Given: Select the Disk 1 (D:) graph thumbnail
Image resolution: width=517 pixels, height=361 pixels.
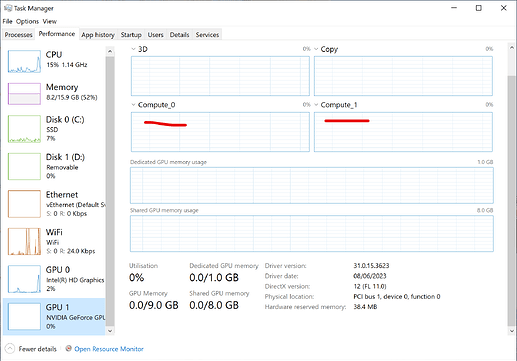Looking at the screenshot, I should [x=24, y=166].
